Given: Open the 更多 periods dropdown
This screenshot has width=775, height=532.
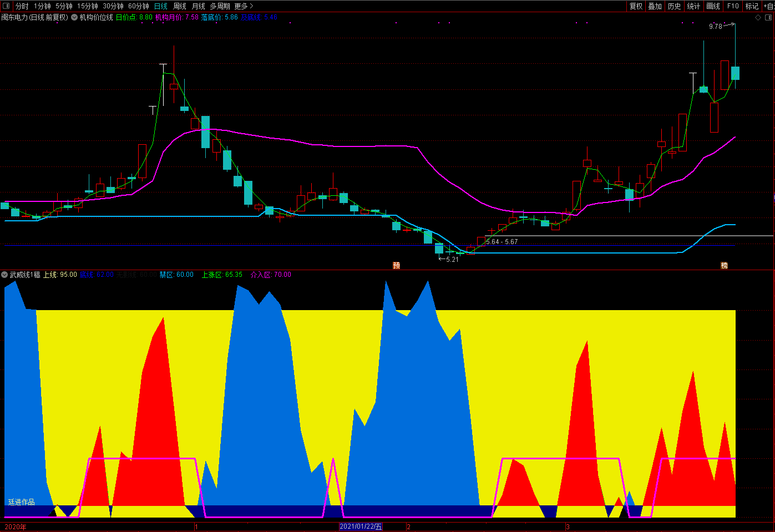Looking at the screenshot, I should click(244, 6).
